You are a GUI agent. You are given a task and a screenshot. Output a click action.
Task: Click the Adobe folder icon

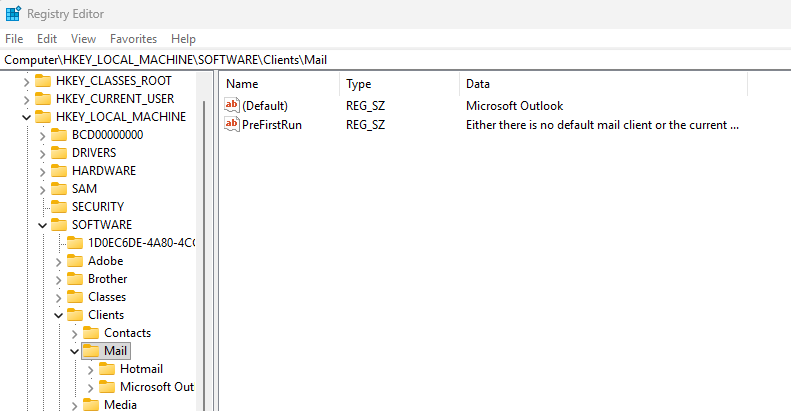pyautogui.click(x=75, y=261)
